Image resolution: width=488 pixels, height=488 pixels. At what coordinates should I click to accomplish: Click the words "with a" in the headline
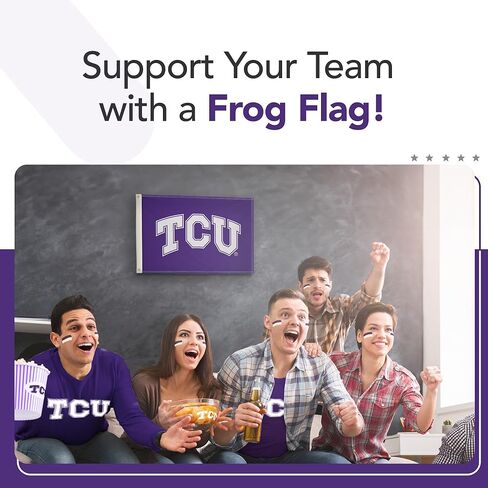coord(148,110)
